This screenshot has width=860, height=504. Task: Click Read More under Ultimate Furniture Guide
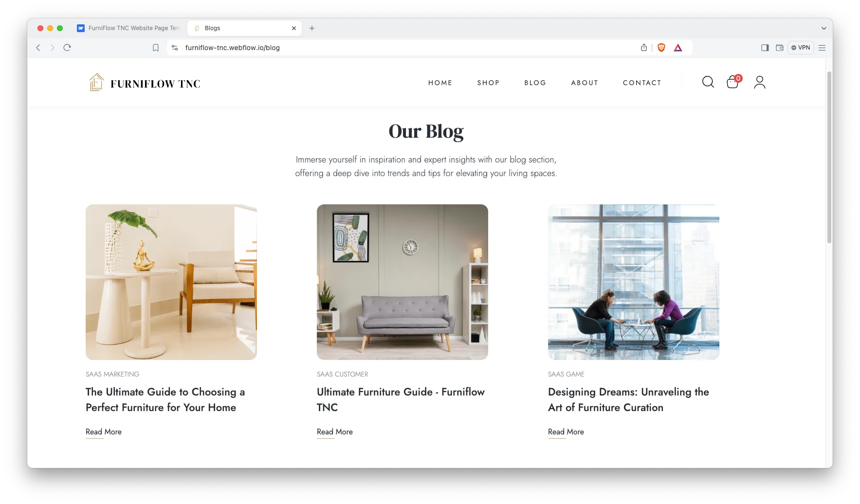(335, 432)
